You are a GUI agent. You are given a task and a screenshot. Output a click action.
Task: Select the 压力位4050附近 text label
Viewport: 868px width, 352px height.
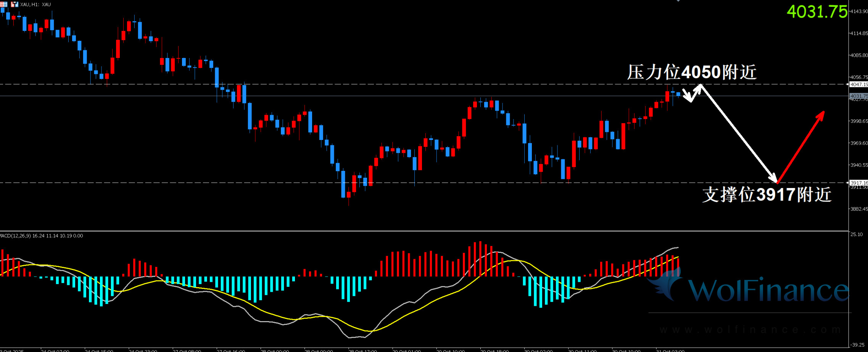pos(691,72)
